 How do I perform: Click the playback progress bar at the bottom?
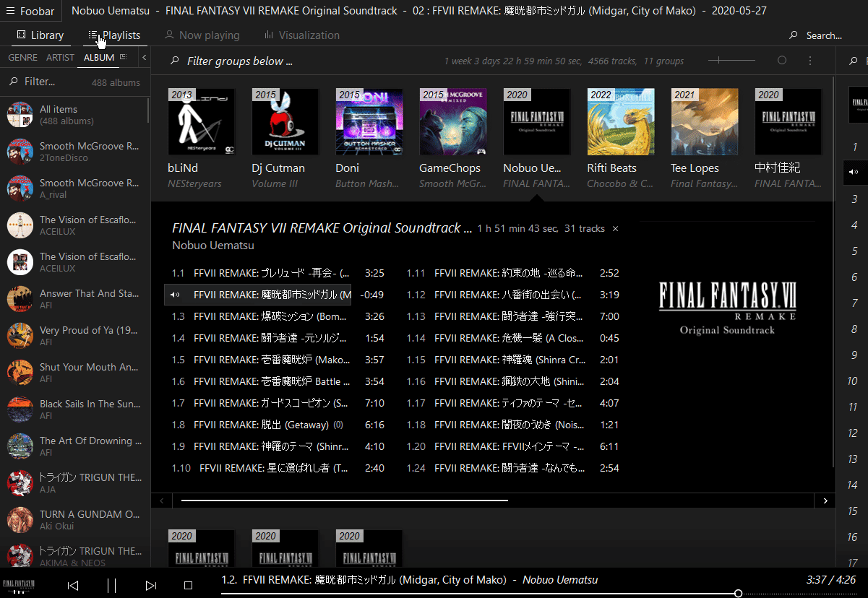[737, 592]
